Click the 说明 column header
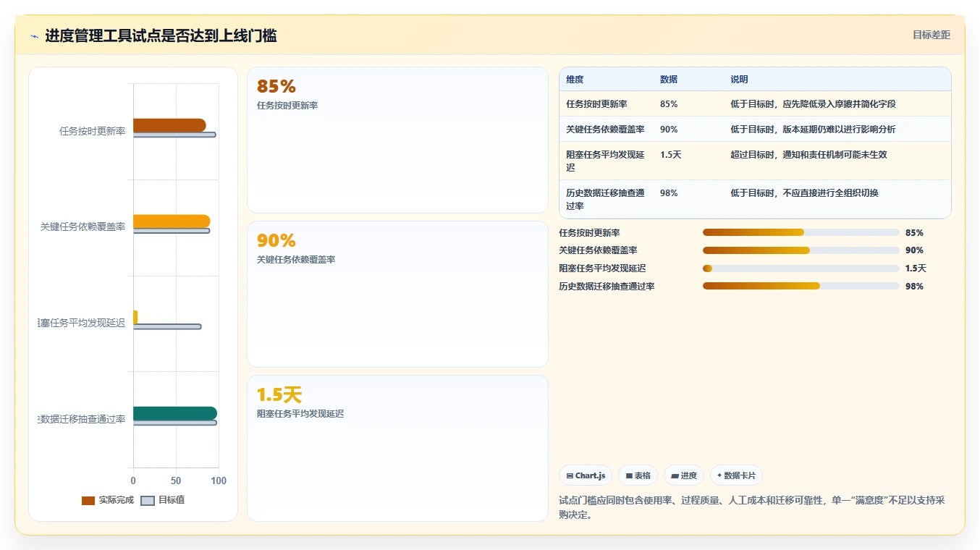 pos(739,80)
